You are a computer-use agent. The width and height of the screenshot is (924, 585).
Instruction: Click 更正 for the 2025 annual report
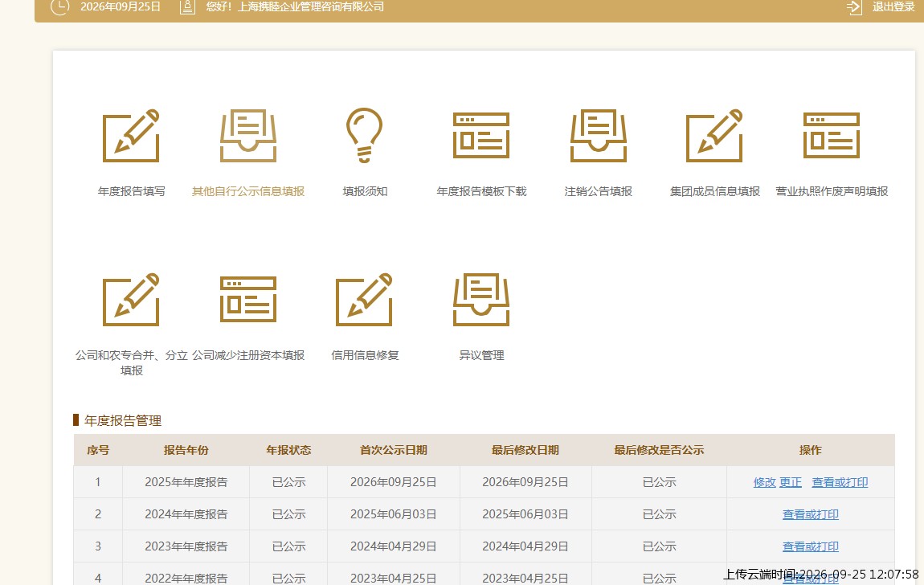[791, 482]
